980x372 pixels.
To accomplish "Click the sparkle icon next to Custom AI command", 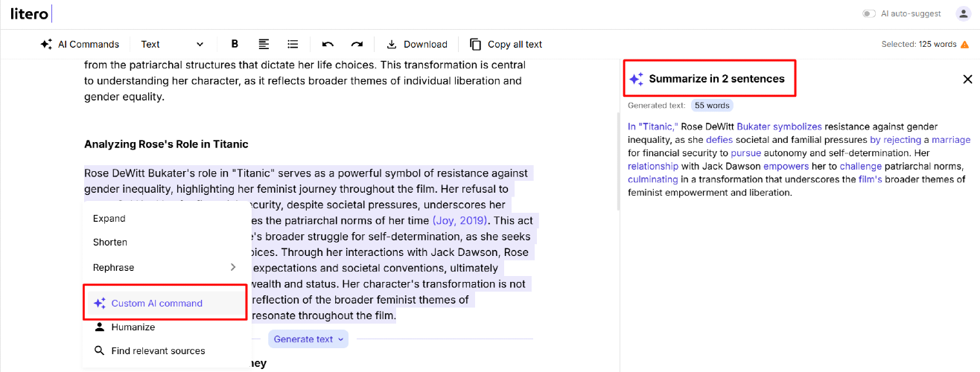I will (100, 303).
